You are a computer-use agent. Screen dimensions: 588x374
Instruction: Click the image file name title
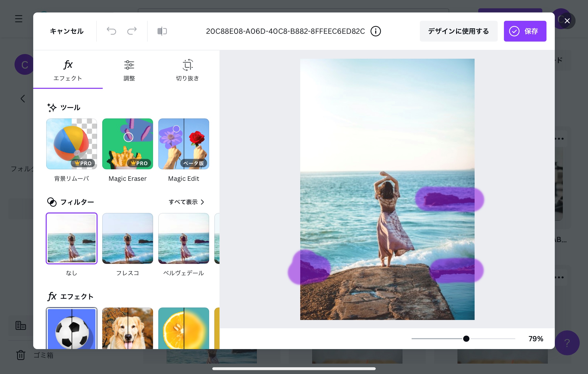[x=285, y=31]
